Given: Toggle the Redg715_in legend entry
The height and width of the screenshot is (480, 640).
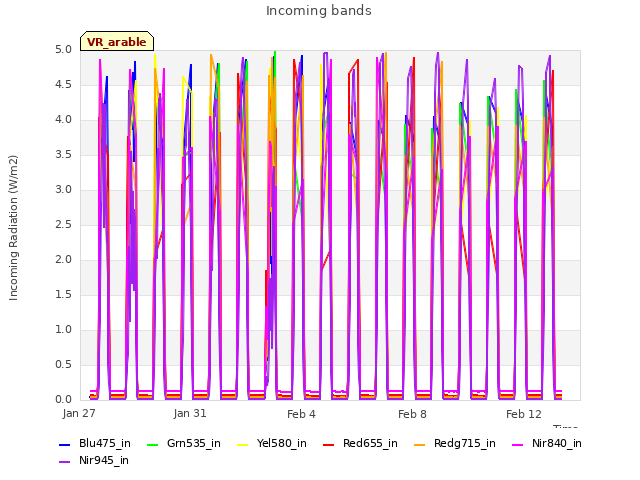Looking at the screenshot, I should pyautogui.click(x=455, y=443).
